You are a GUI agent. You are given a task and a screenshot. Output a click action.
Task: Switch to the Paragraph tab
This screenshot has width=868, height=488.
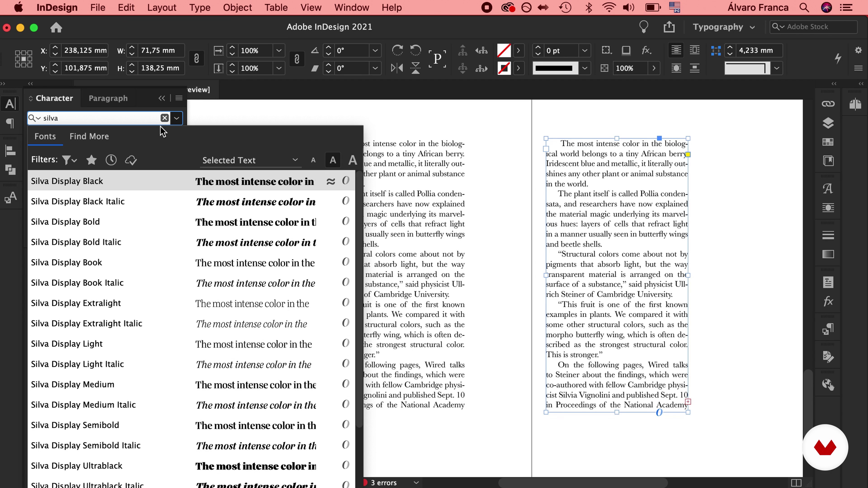(108, 98)
